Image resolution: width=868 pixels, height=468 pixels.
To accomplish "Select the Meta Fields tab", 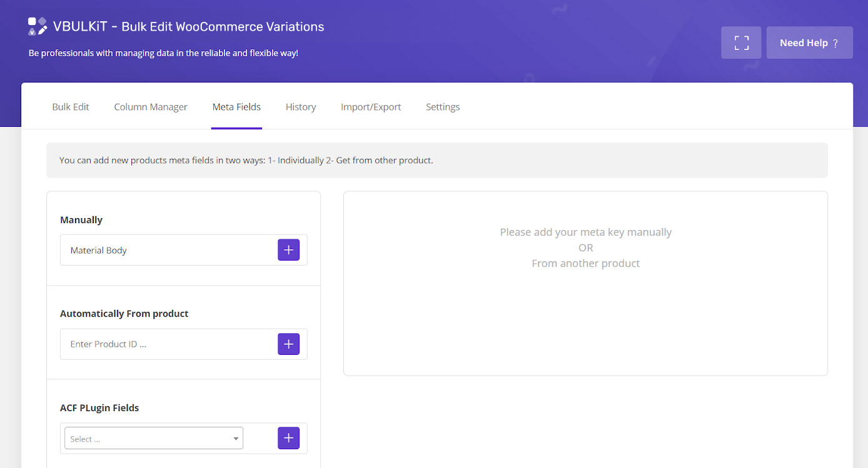I will [236, 107].
